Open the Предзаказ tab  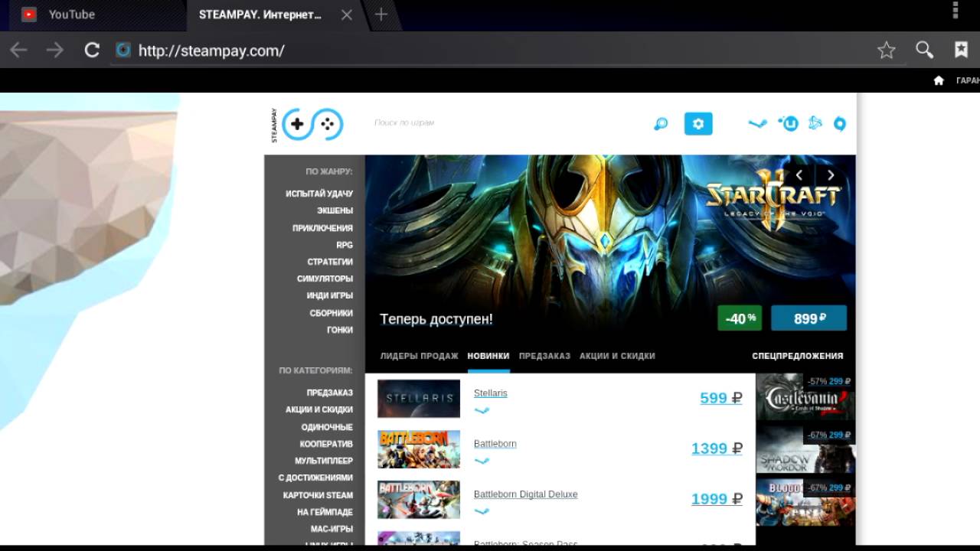pos(544,356)
